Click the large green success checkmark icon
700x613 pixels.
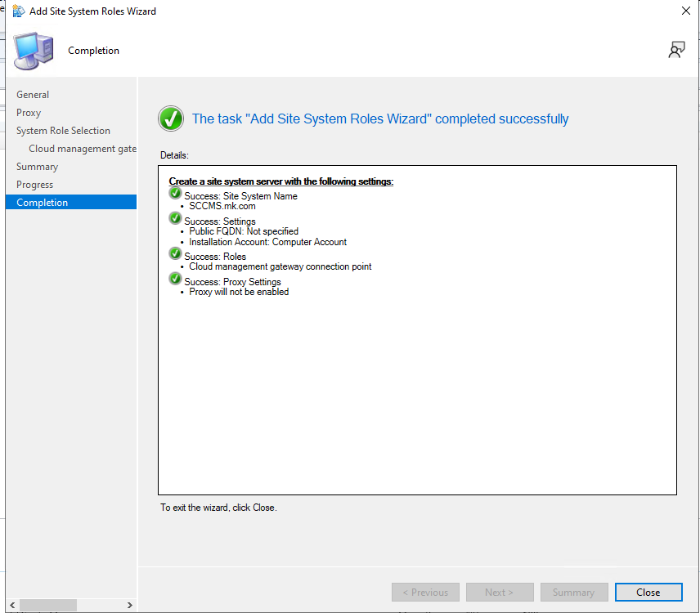click(171, 119)
